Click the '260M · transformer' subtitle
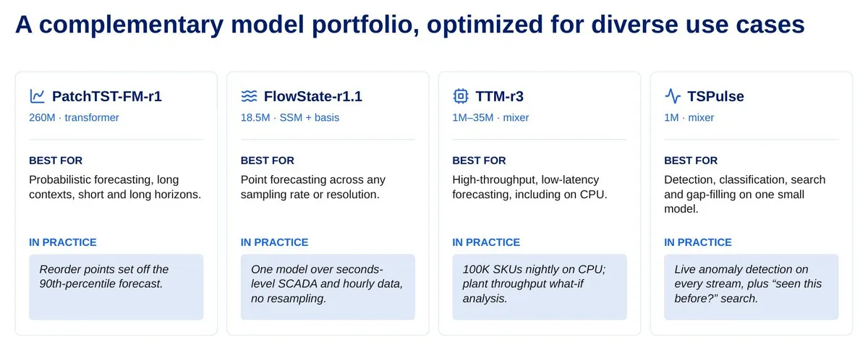The width and height of the screenshot is (868, 348). (74, 117)
